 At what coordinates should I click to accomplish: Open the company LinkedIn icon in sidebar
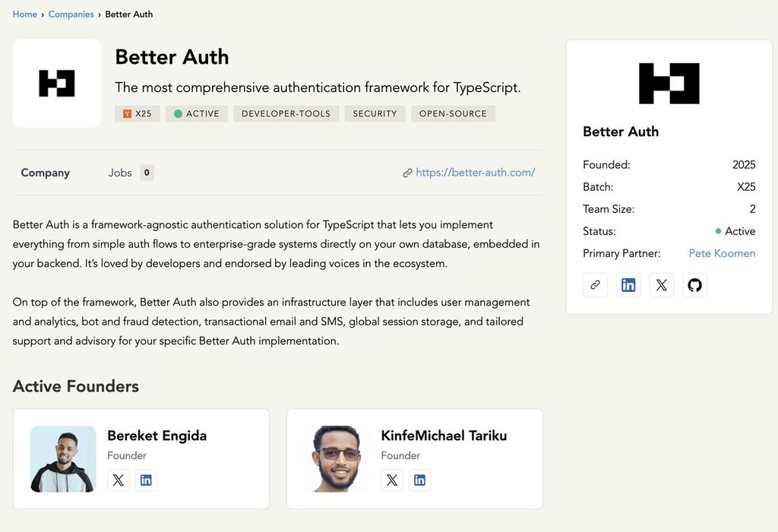(628, 285)
